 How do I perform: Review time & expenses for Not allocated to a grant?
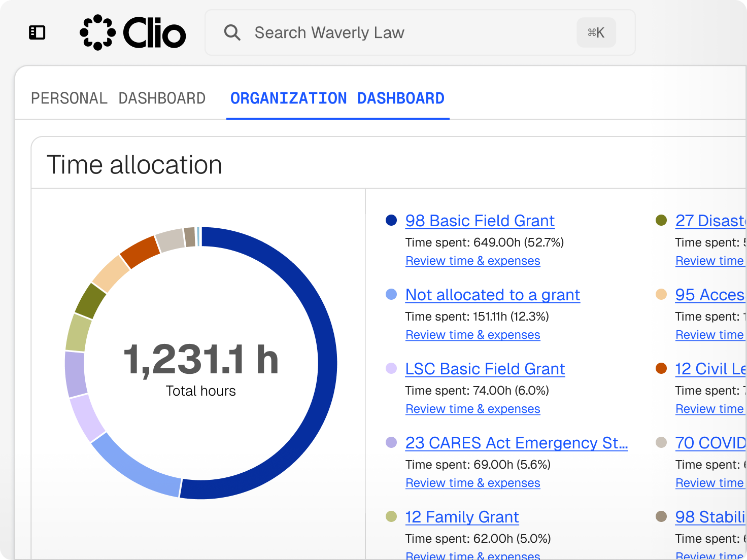point(473,335)
